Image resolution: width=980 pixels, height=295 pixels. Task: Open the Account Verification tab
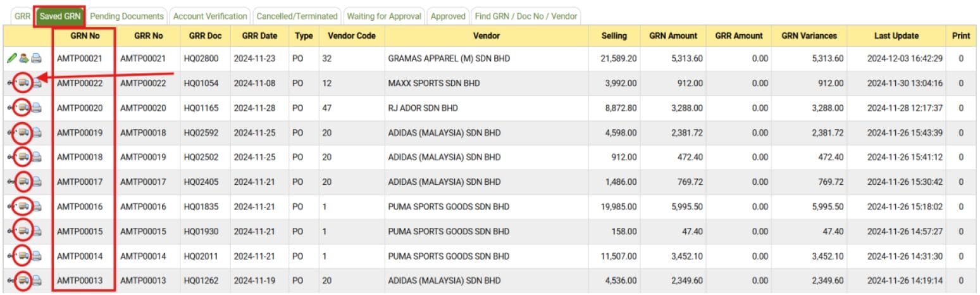pos(210,16)
